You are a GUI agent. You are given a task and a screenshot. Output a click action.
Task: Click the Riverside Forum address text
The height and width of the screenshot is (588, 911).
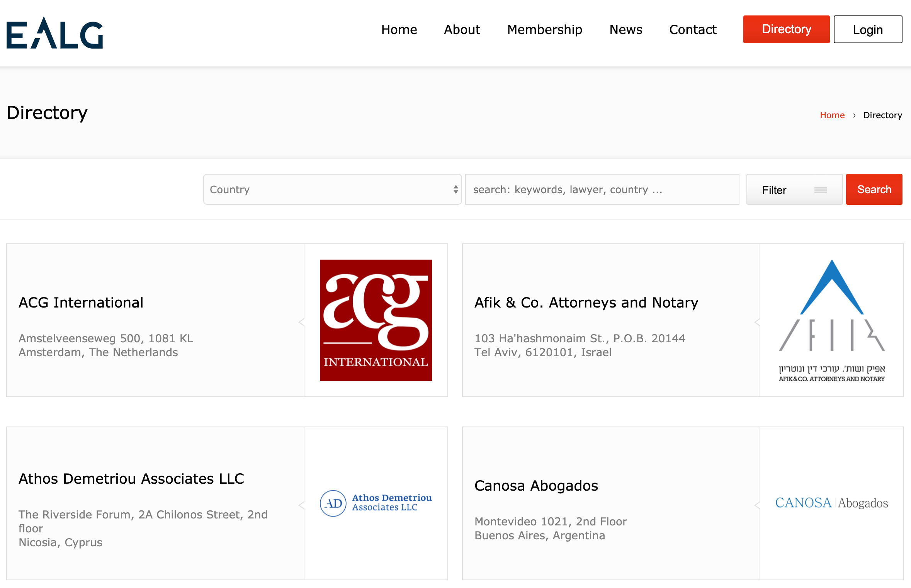coord(143,522)
